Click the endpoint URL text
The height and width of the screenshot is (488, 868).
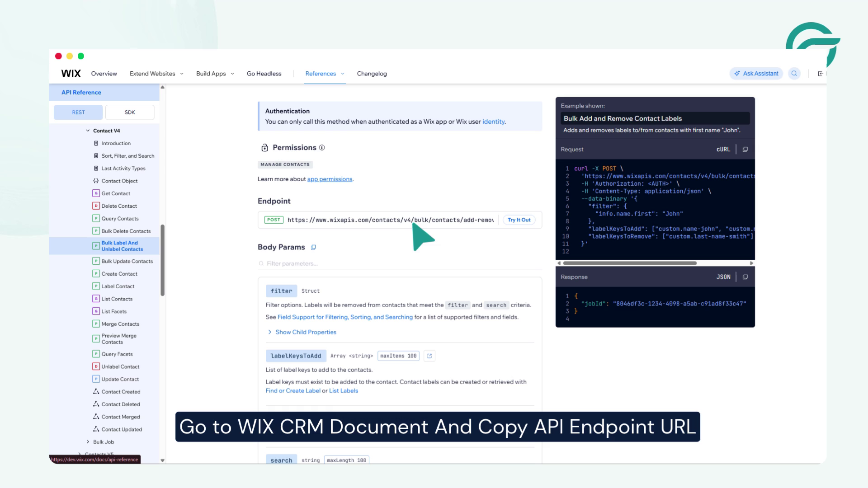[391, 220]
